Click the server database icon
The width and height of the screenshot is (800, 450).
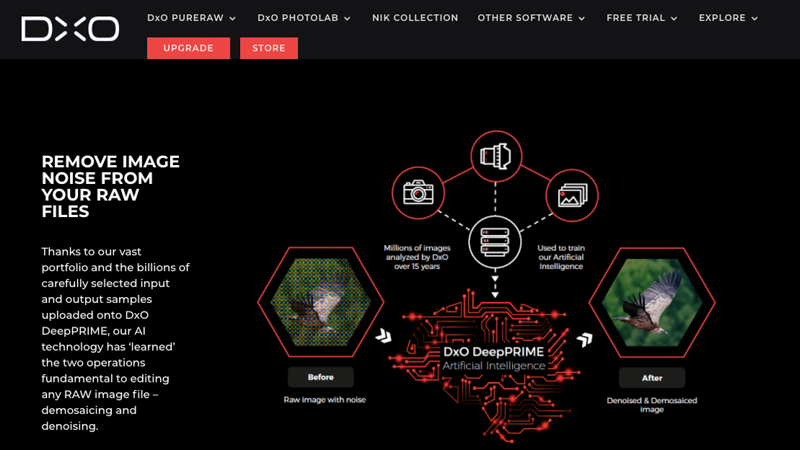494,242
